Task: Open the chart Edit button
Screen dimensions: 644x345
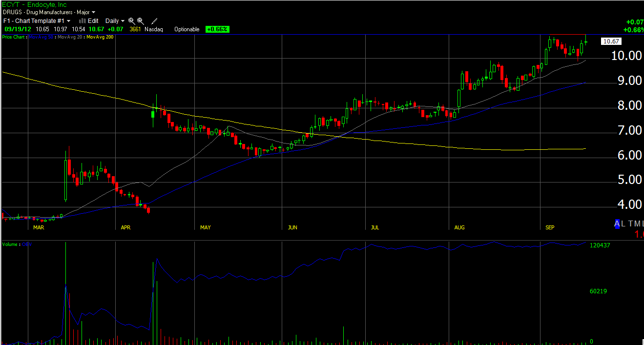Action: (89, 21)
